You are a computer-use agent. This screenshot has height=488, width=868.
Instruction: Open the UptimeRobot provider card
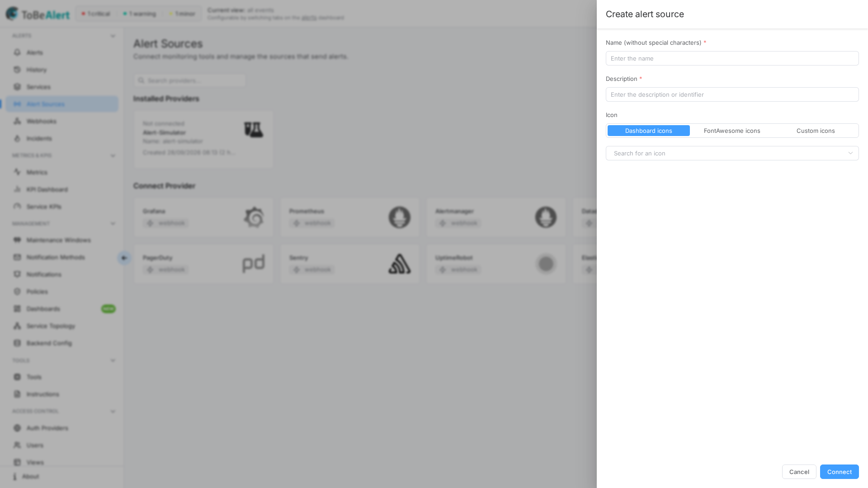point(496,264)
